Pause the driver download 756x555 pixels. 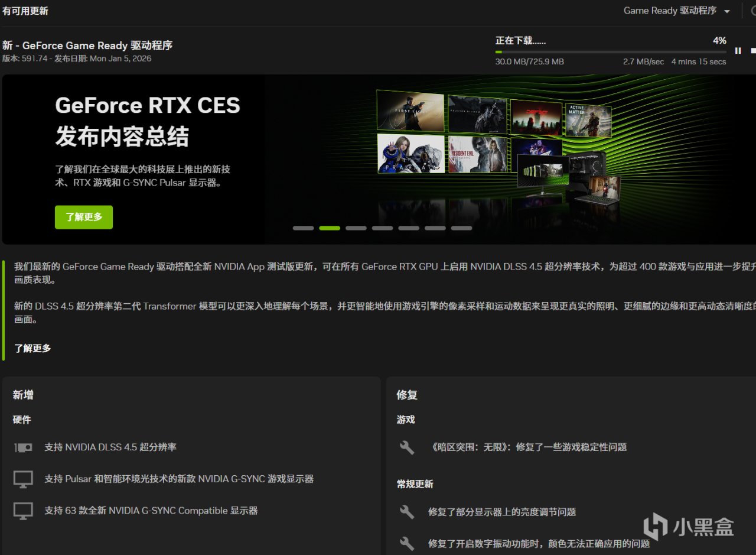[x=738, y=51]
